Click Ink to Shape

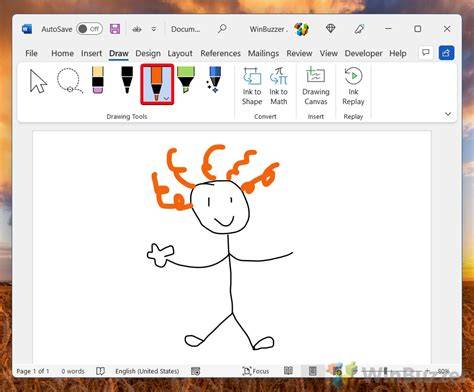[x=252, y=86]
